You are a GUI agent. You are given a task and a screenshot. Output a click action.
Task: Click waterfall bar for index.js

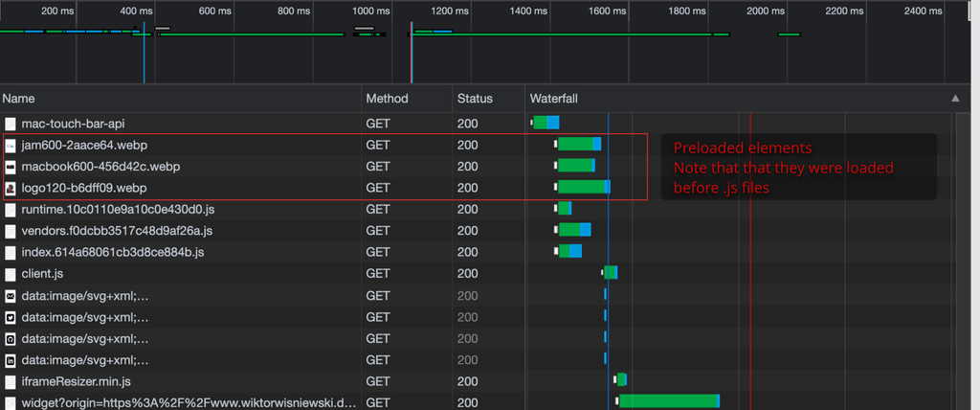(x=570, y=251)
